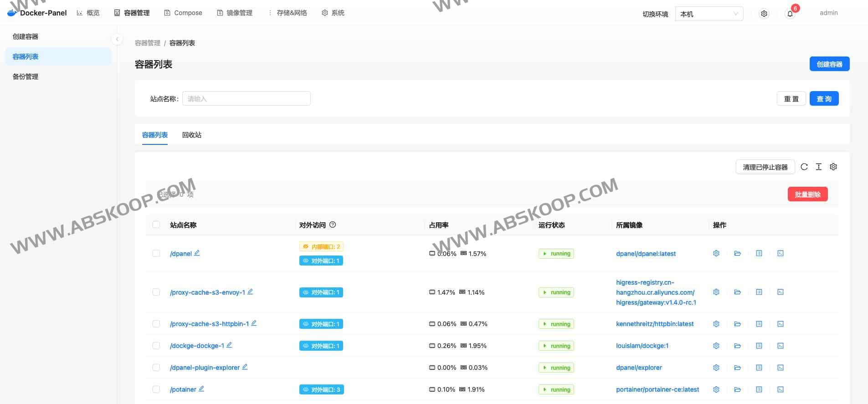Viewport: 868px width, 404px height.
Task: Tick checkbox for /proxy-cache-s3-httpbin-1
Action: click(156, 324)
